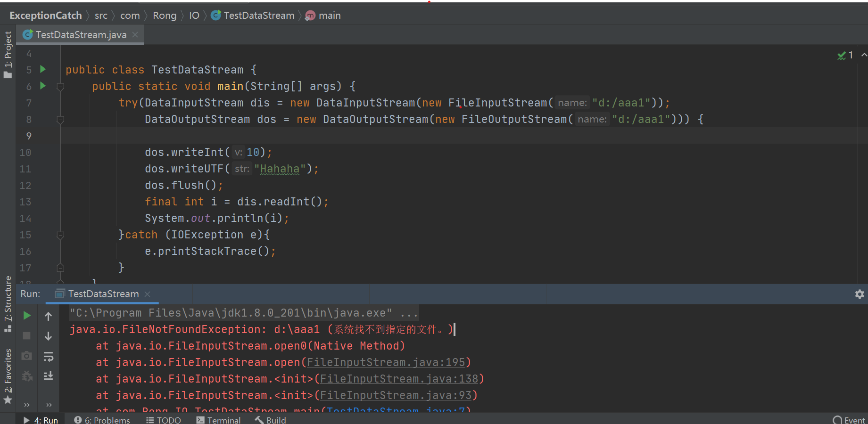Show more console toolbar actions chevron on the right
The image size is (868, 424).
pyautogui.click(x=49, y=405)
